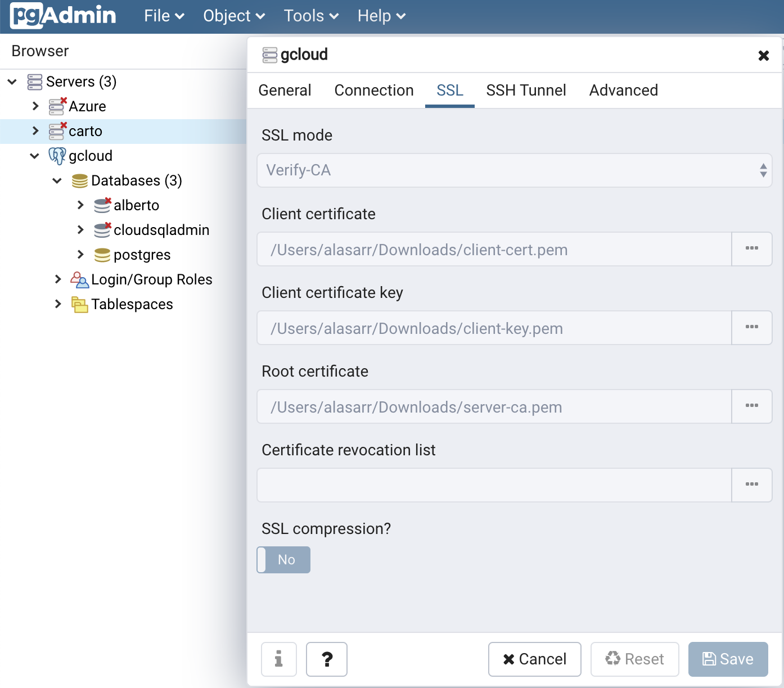Click the alberto database icon
784x688 pixels.
pos(102,205)
